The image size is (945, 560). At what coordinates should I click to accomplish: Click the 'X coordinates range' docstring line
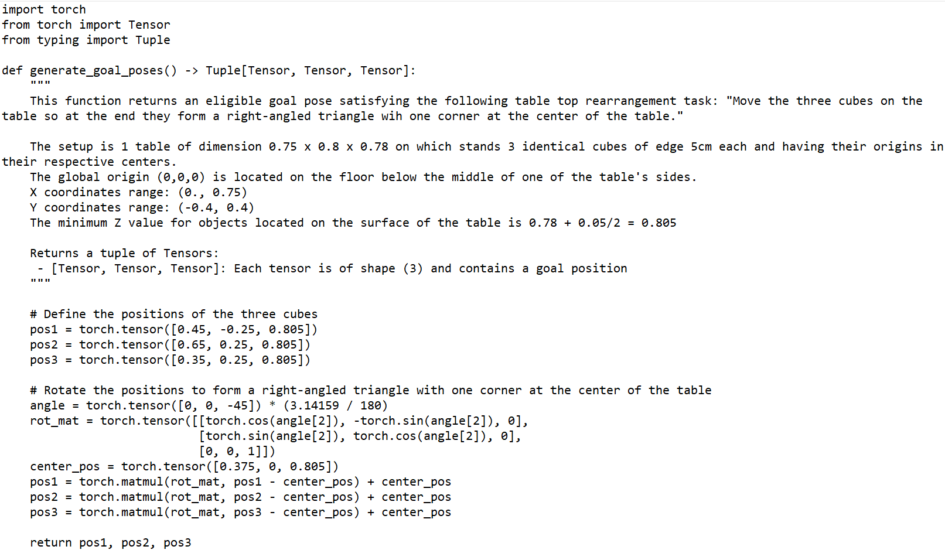coord(138,192)
